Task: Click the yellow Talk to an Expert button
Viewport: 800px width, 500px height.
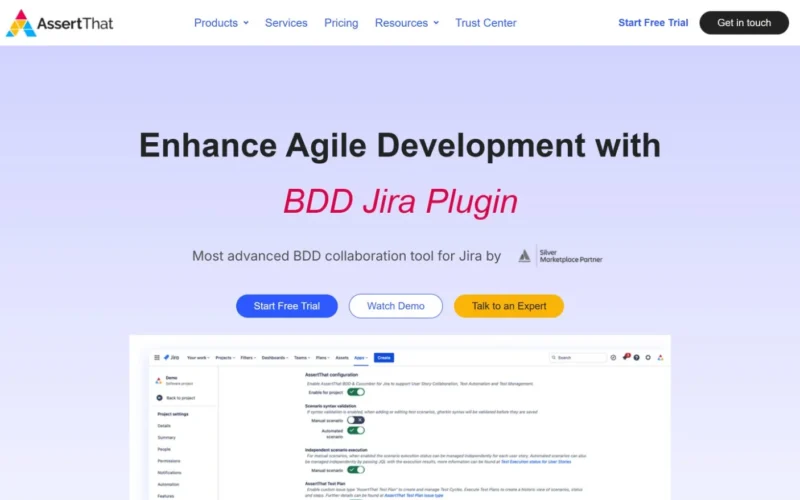Action: coord(509,306)
